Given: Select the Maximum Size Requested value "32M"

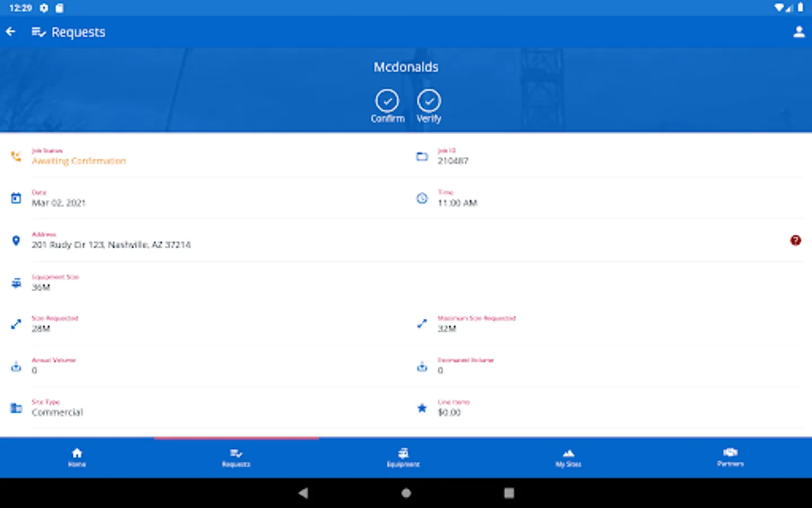Looking at the screenshot, I should coord(447,329).
